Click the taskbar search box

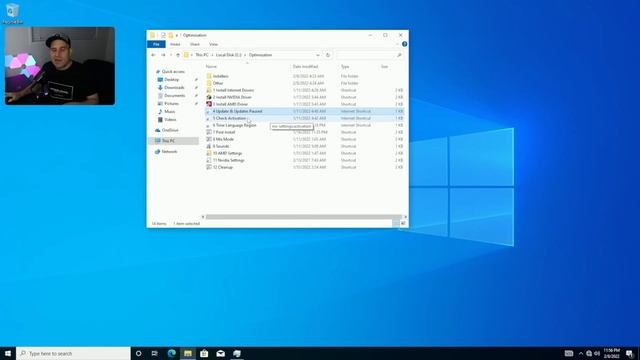[x=73, y=353]
